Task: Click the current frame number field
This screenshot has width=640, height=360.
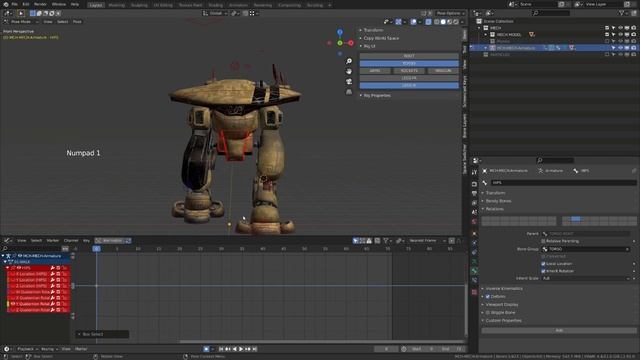Action: (386, 349)
